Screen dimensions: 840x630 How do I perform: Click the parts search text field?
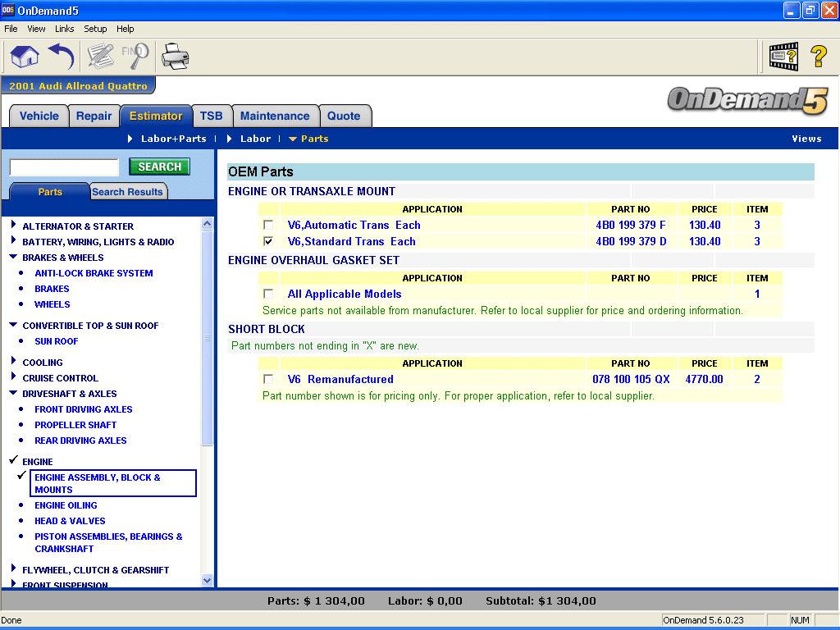click(x=64, y=167)
